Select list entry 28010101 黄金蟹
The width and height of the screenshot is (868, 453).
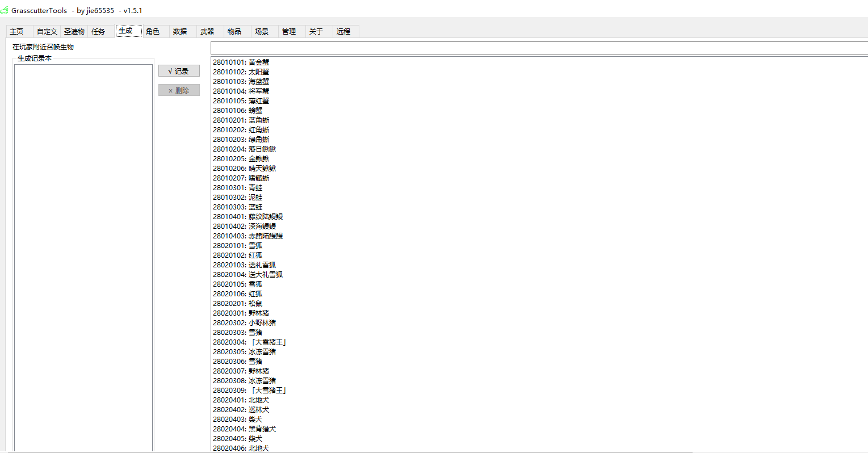pyautogui.click(x=241, y=62)
